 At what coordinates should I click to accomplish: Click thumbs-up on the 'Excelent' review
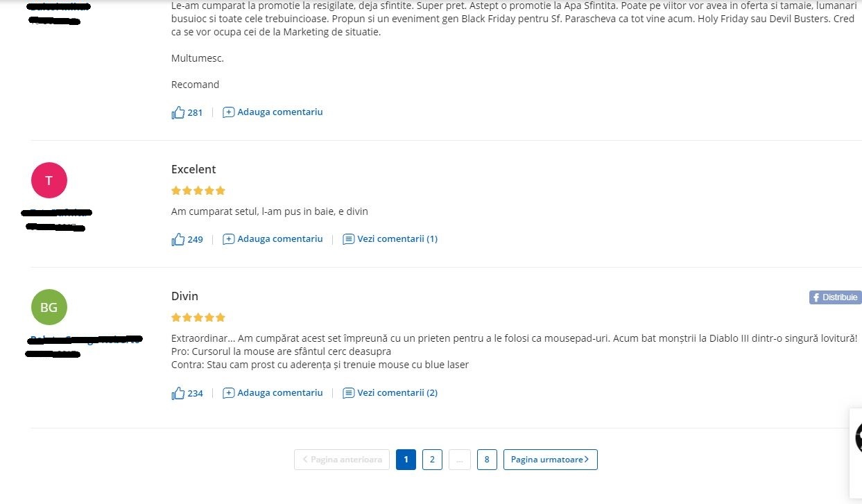point(178,239)
